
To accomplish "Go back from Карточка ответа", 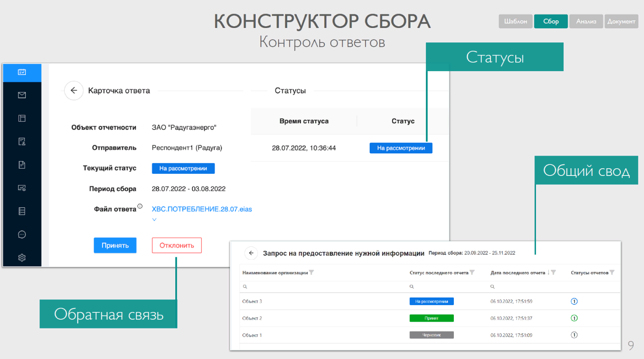I will click(74, 90).
